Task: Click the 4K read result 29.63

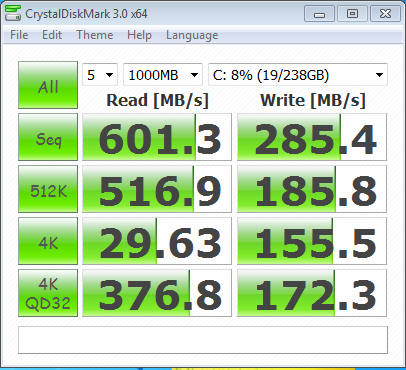Action: (157, 241)
